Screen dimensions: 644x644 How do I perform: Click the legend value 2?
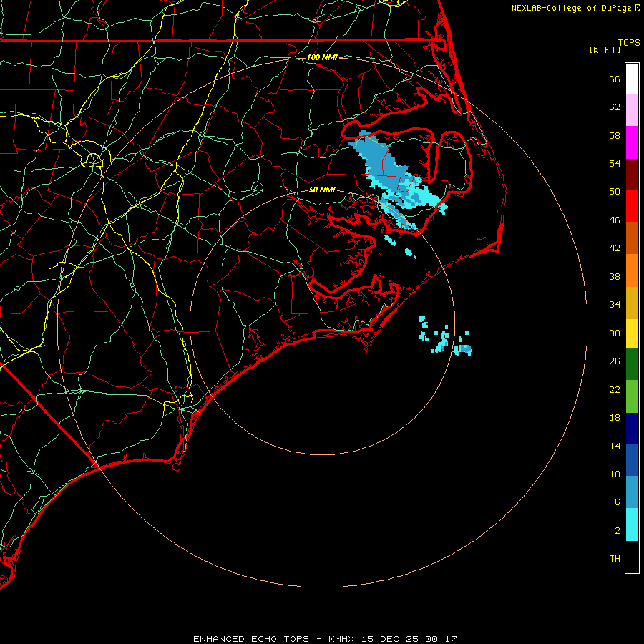(617, 531)
